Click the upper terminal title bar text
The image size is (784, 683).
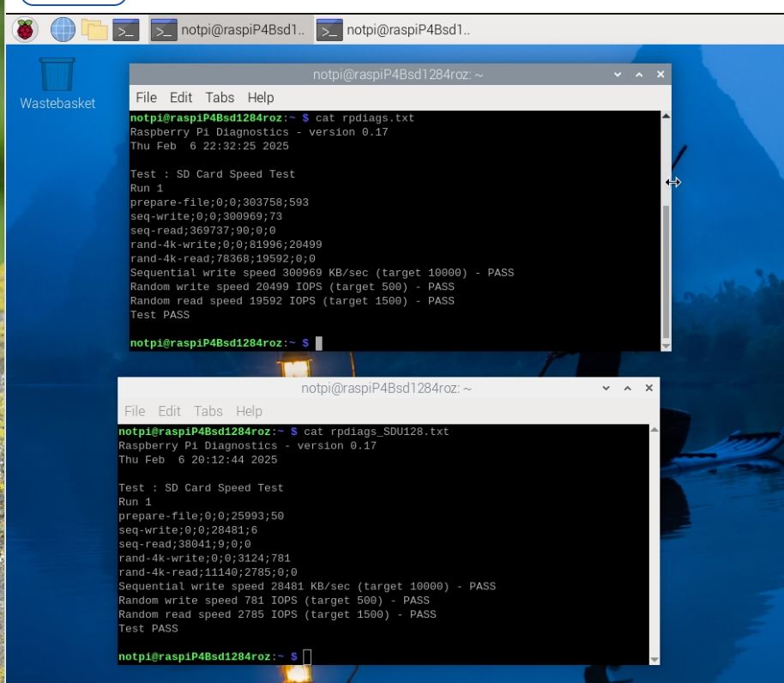pos(398,75)
